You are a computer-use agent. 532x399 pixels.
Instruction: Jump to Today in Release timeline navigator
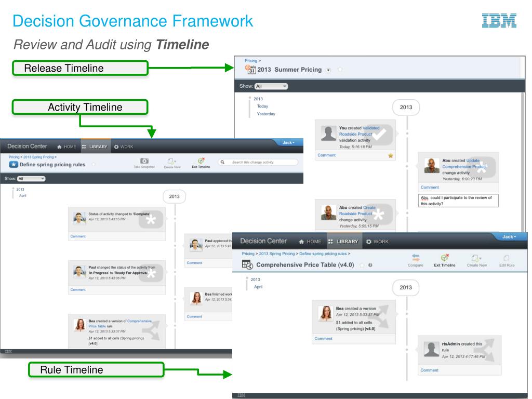[262, 106]
